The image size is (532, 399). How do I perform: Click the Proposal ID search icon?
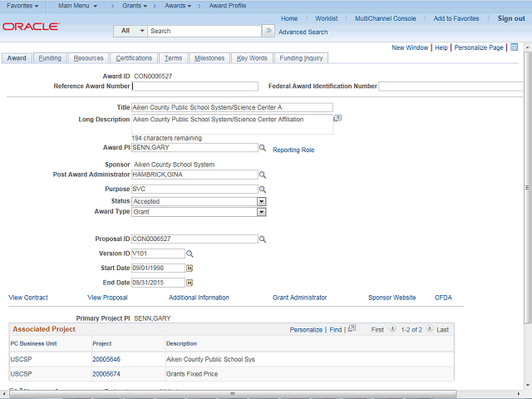click(x=262, y=239)
